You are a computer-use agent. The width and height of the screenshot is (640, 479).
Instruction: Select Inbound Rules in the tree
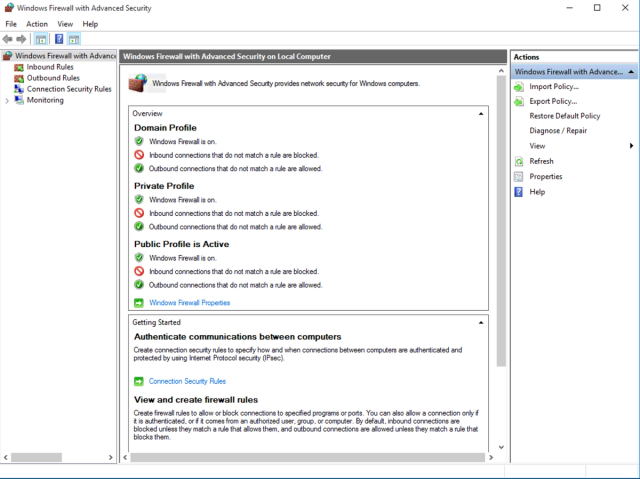(x=50, y=67)
